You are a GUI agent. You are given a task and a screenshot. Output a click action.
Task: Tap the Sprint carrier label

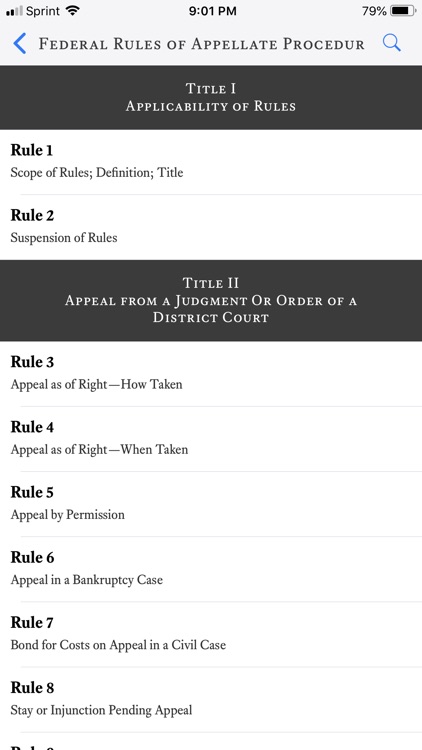[x=44, y=11]
